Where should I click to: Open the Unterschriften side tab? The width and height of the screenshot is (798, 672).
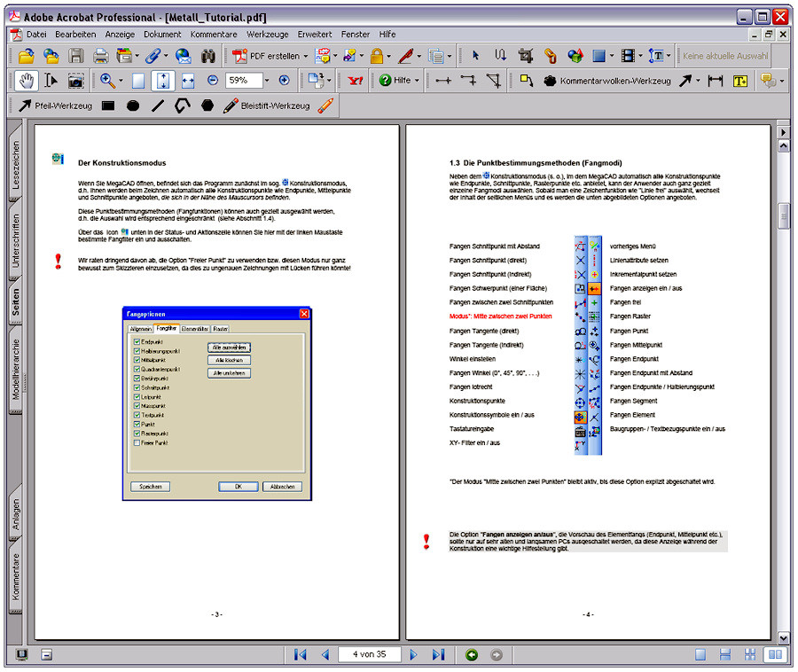click(16, 240)
